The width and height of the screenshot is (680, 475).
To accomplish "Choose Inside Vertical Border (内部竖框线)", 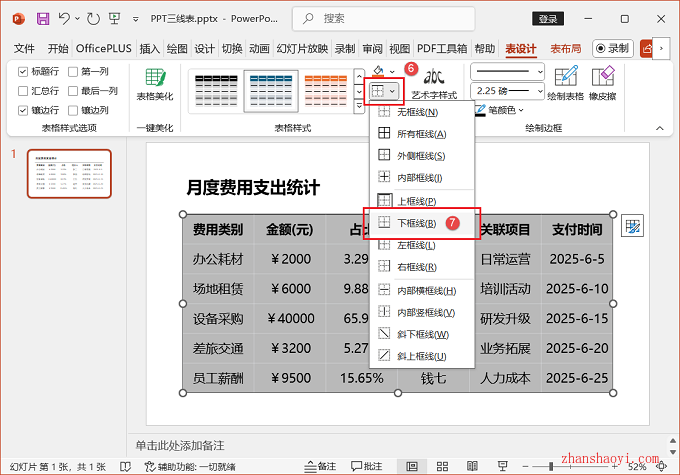I will [x=422, y=312].
